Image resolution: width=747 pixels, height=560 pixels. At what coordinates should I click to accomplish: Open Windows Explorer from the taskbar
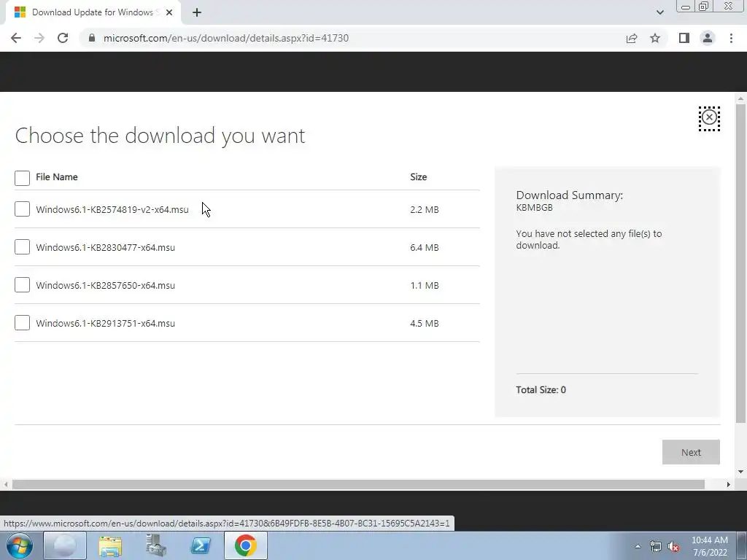tap(110, 545)
